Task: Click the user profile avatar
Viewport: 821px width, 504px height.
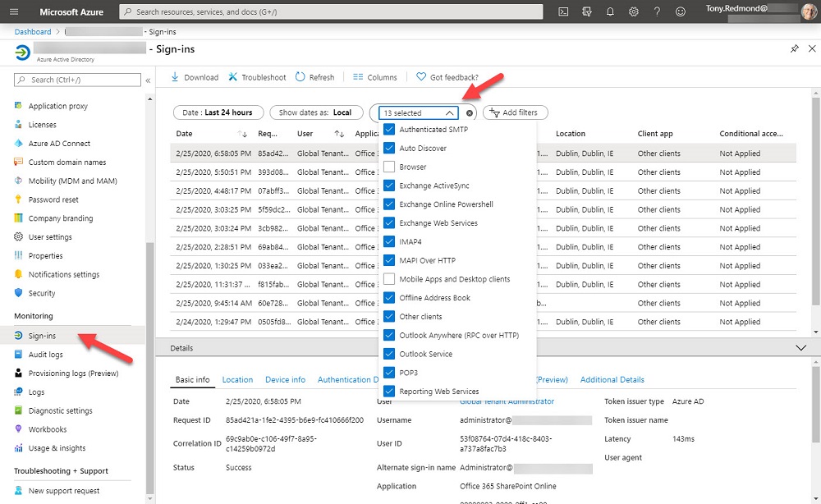Action: point(809,11)
